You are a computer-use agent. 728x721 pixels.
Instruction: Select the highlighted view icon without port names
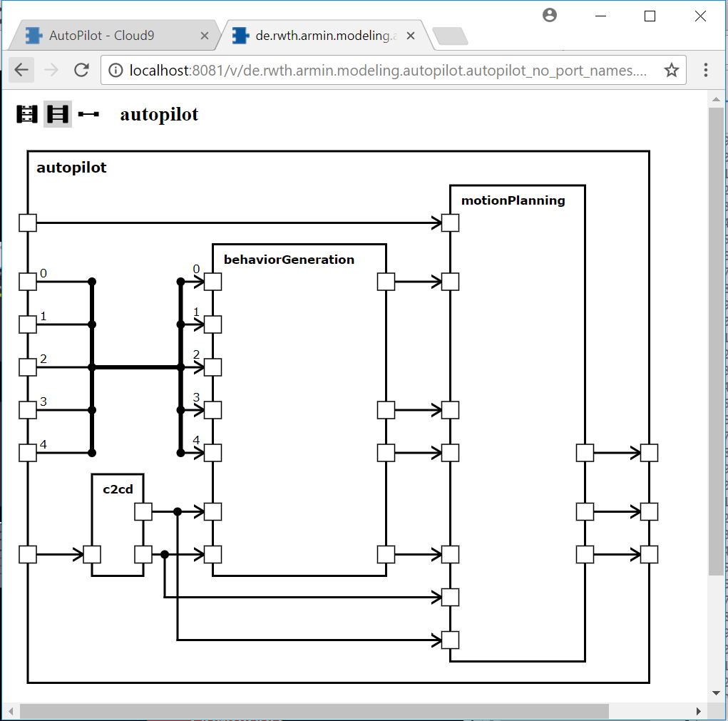(x=58, y=114)
